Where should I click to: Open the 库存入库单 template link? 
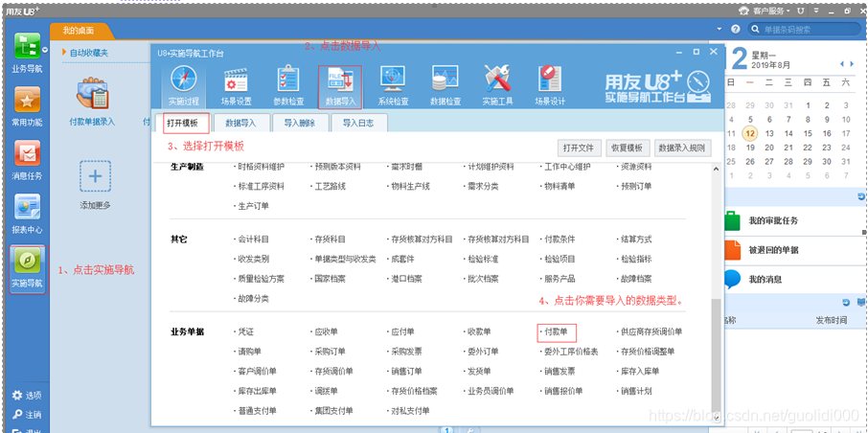coord(640,371)
